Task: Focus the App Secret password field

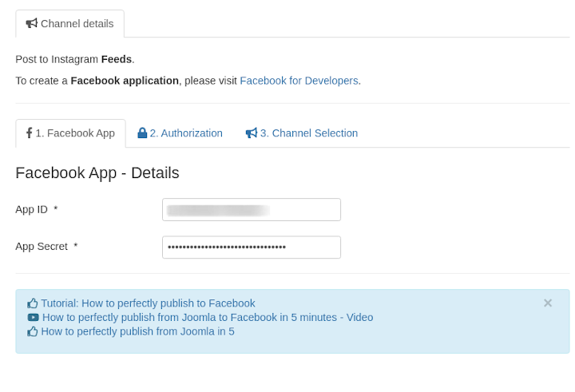Action: pos(252,247)
